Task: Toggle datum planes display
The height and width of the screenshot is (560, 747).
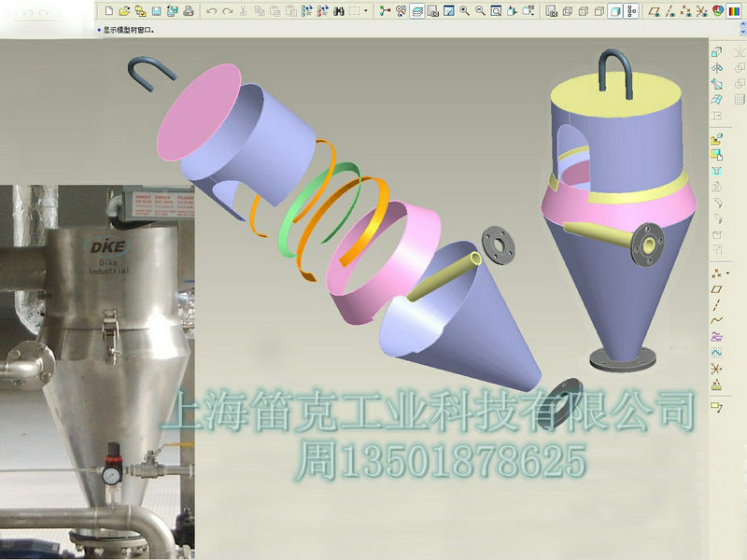Action: [x=655, y=11]
